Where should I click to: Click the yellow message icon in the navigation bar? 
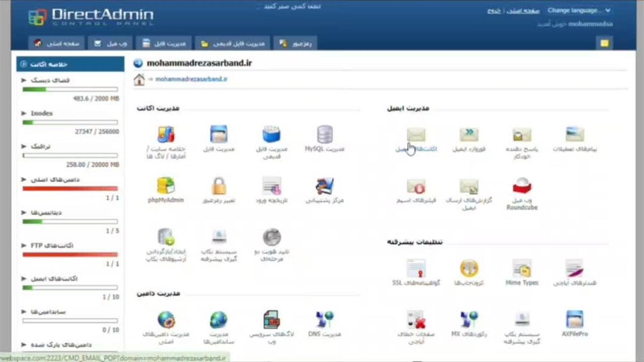tap(604, 44)
